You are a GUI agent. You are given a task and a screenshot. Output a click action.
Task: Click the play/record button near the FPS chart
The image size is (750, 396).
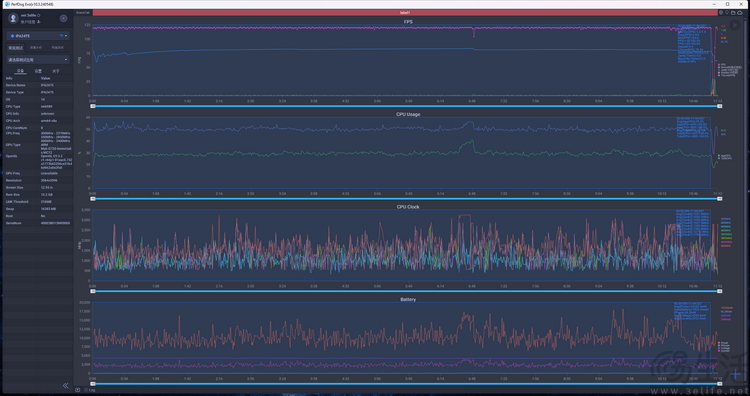point(735,25)
